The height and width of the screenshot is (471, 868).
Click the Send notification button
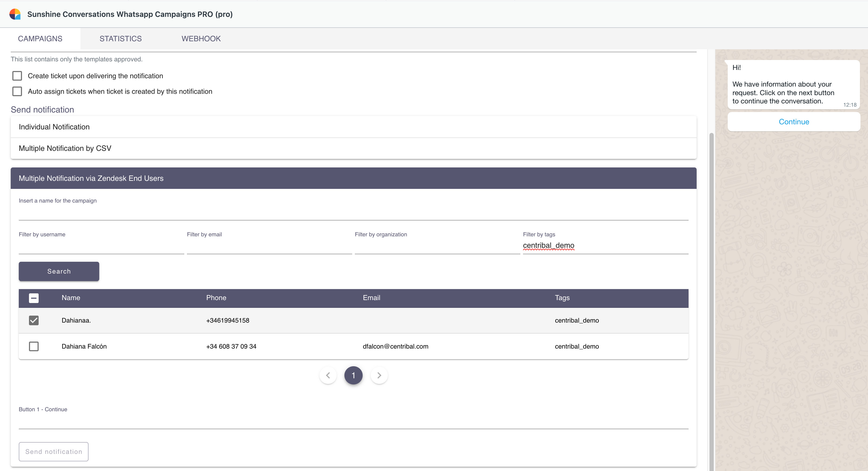point(54,451)
